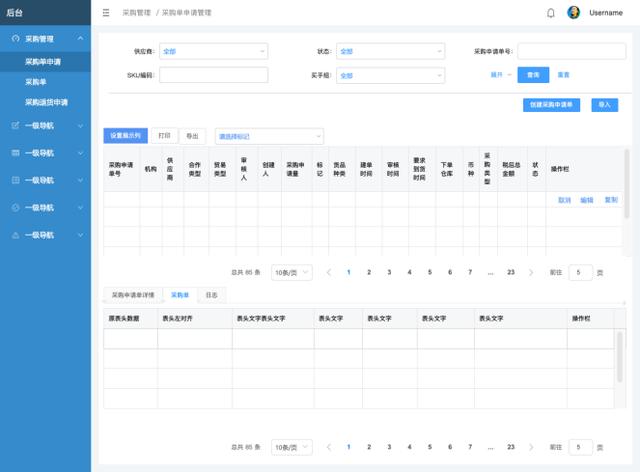Open the 状态 dropdown
The height and width of the screenshot is (472, 640).
(391, 51)
